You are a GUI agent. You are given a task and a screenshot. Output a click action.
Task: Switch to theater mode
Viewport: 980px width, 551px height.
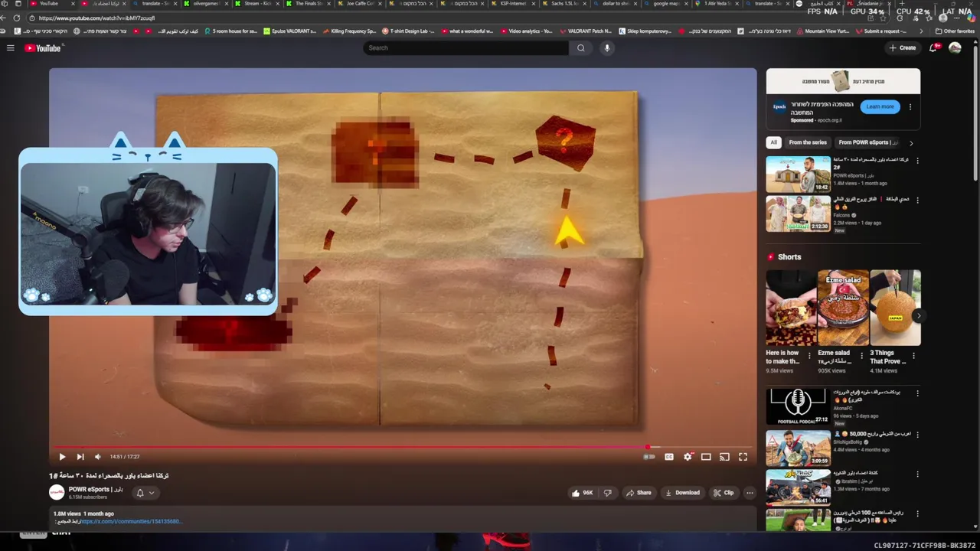tap(706, 457)
